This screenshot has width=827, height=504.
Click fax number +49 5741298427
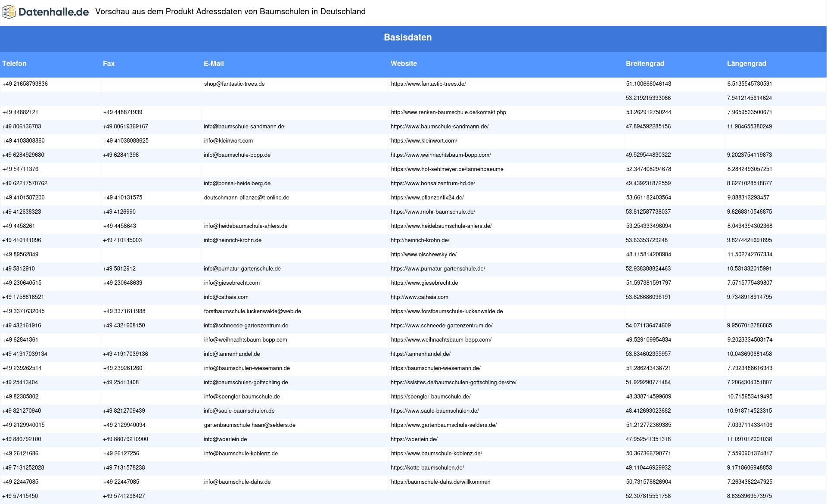pyautogui.click(x=124, y=496)
